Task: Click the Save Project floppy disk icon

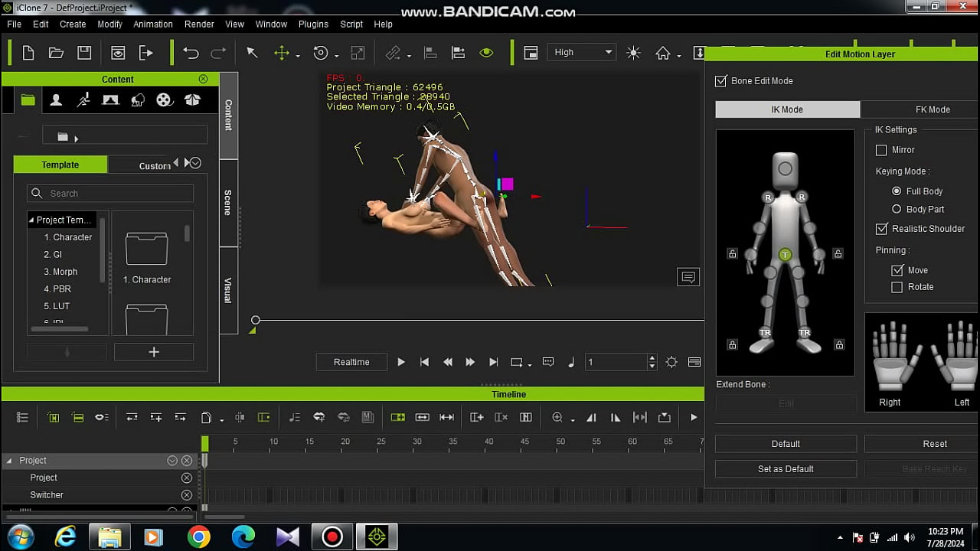Action: point(84,53)
